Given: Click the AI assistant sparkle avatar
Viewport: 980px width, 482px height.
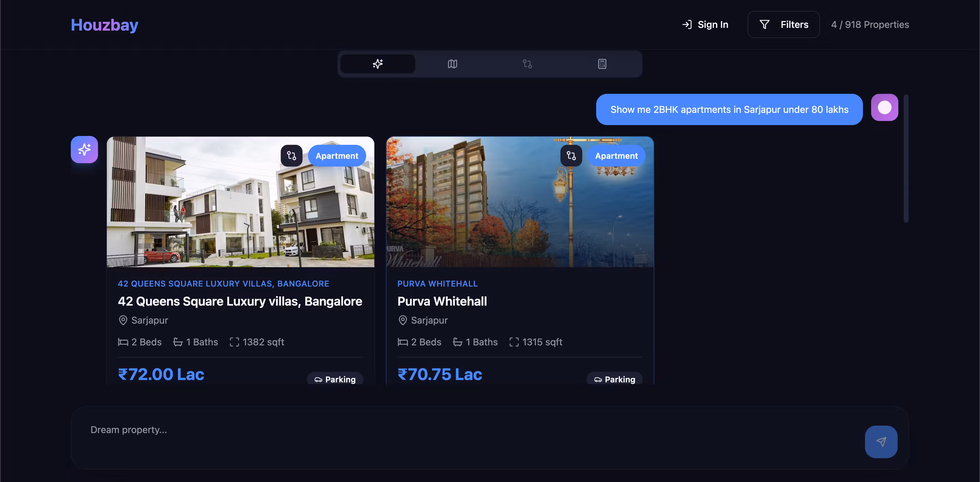Looking at the screenshot, I should point(84,150).
